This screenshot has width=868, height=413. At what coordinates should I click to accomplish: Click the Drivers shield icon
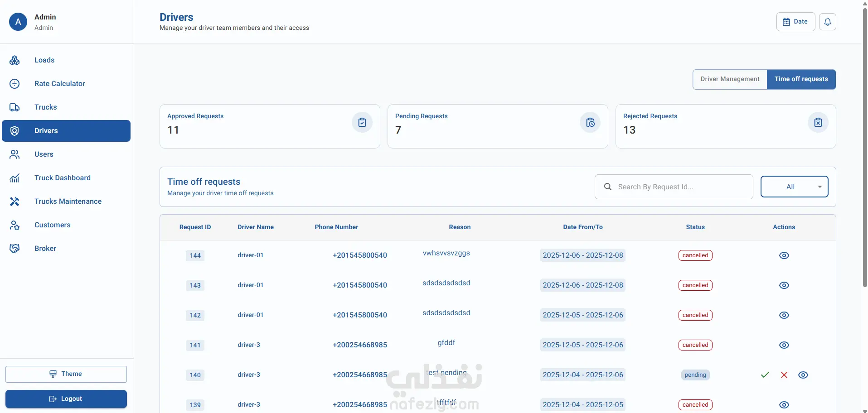[x=15, y=131]
